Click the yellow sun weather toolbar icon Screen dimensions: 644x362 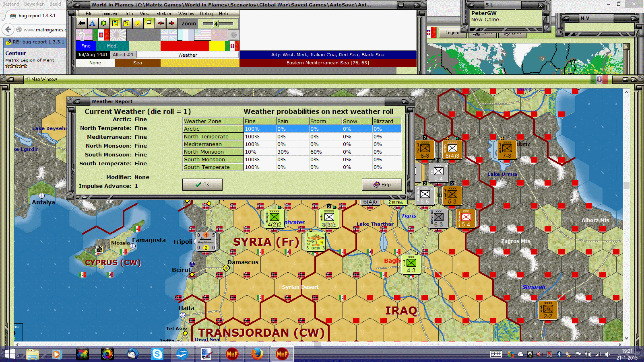point(138,23)
